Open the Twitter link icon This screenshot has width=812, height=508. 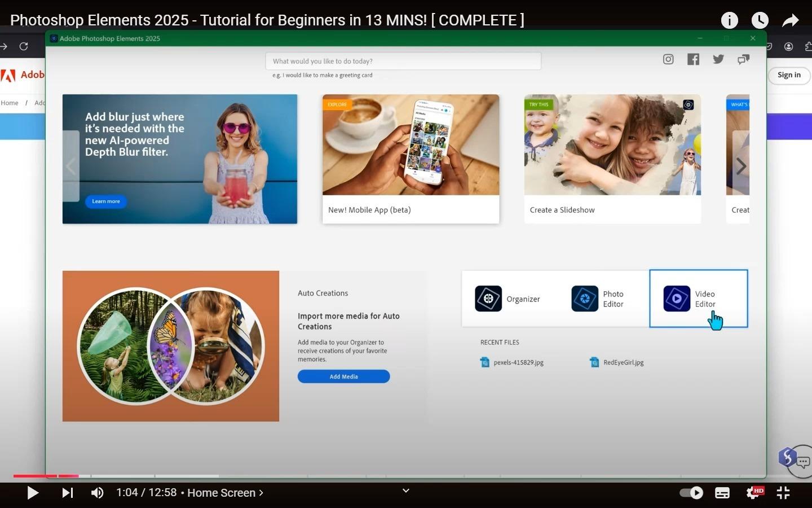[718, 59]
